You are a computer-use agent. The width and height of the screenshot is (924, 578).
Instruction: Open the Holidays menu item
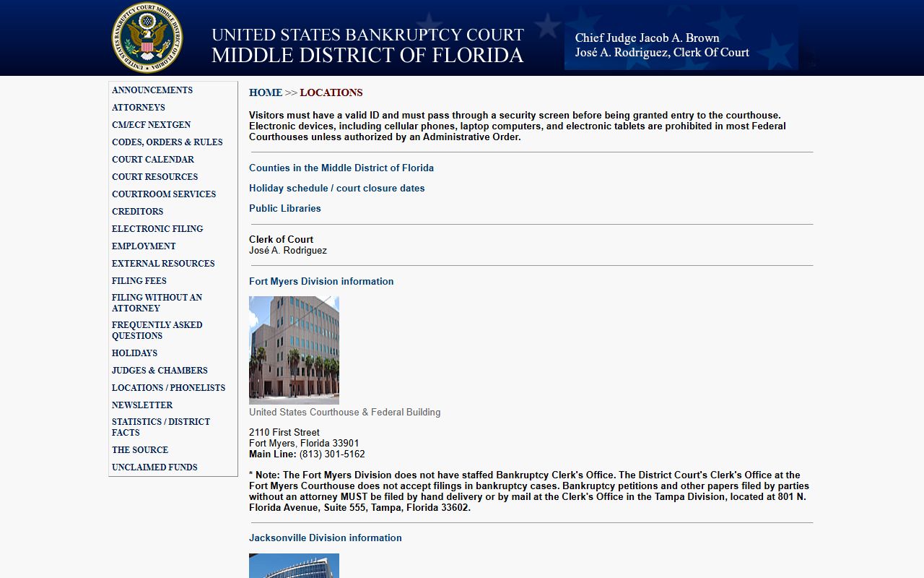[x=134, y=353]
